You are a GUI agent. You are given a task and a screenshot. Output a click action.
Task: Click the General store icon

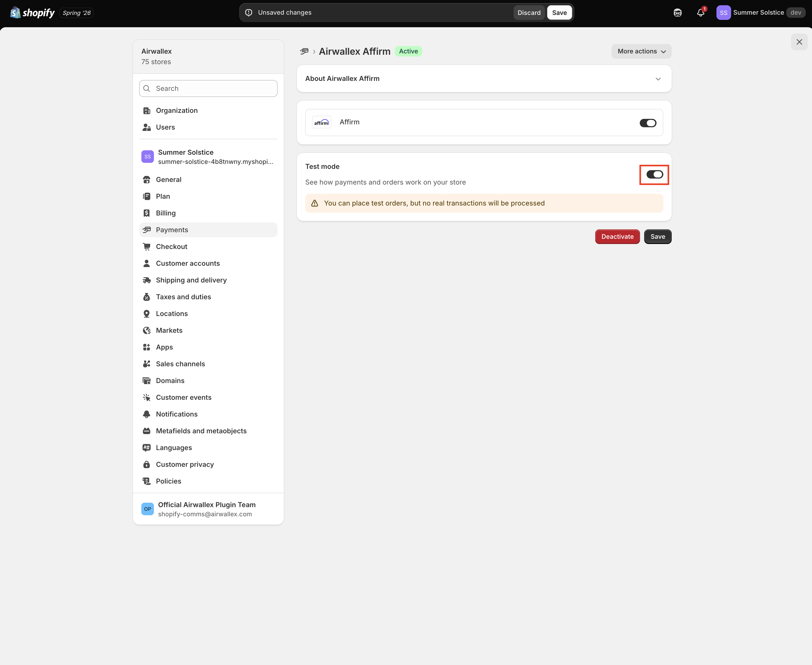coord(147,180)
